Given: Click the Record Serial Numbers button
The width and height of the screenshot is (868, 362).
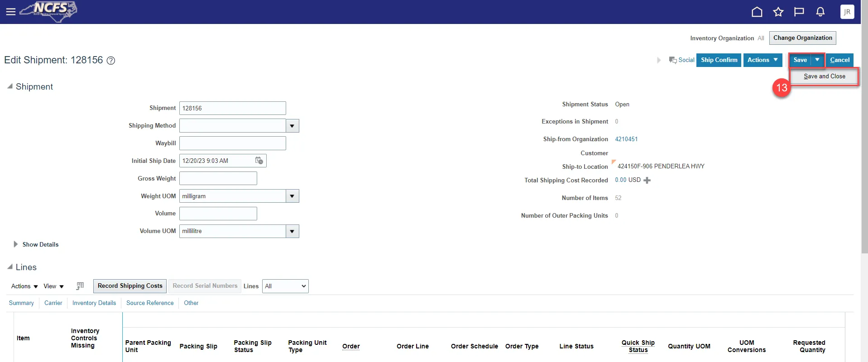Looking at the screenshot, I should pos(205,286).
